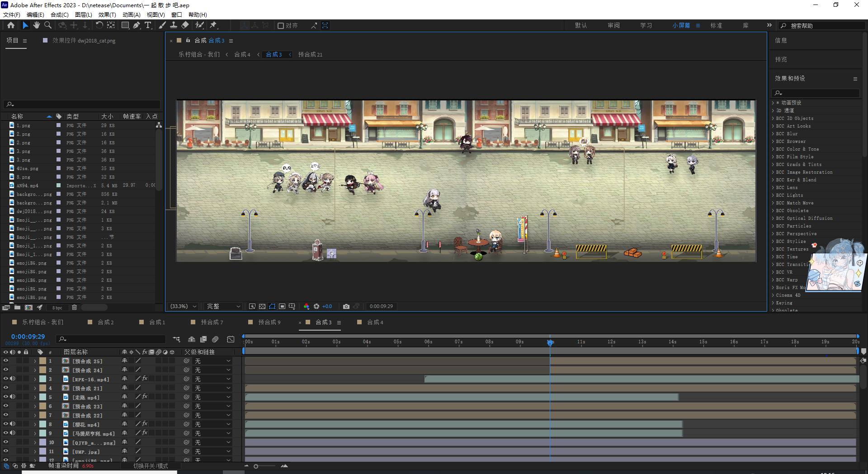868x474 pixels.
Task: Click the blue exposure value +0.0
Action: tap(327, 306)
